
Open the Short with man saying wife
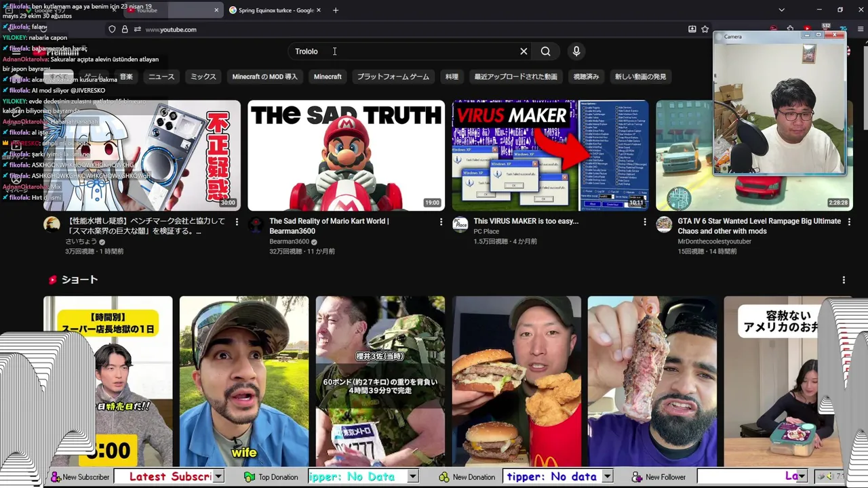[x=244, y=381]
